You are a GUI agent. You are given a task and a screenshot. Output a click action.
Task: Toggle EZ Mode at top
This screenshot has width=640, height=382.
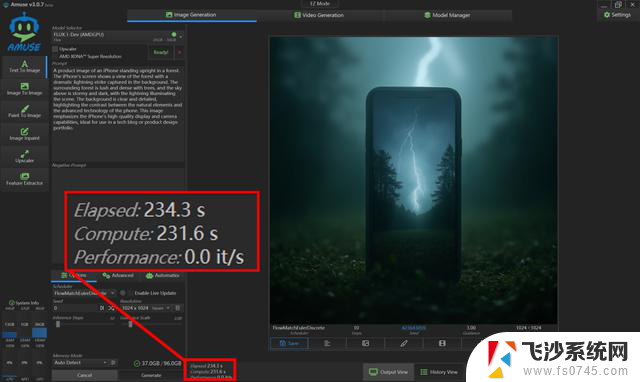pyautogui.click(x=320, y=4)
